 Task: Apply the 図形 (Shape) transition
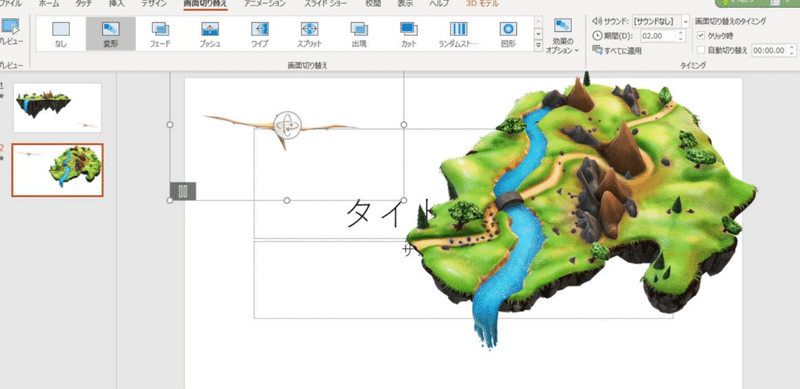[508, 34]
